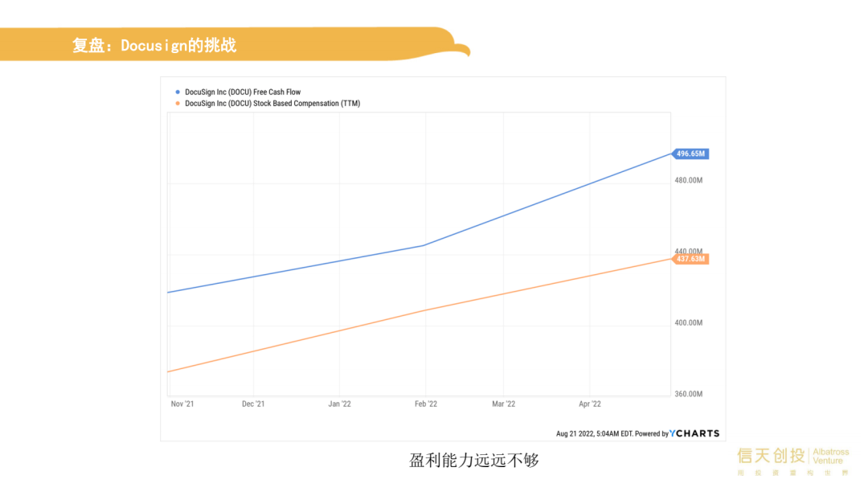868x488 pixels.
Task: Click the 'Aug 21 2022, 5:04AM EDT' timestamp
Action: [594, 433]
